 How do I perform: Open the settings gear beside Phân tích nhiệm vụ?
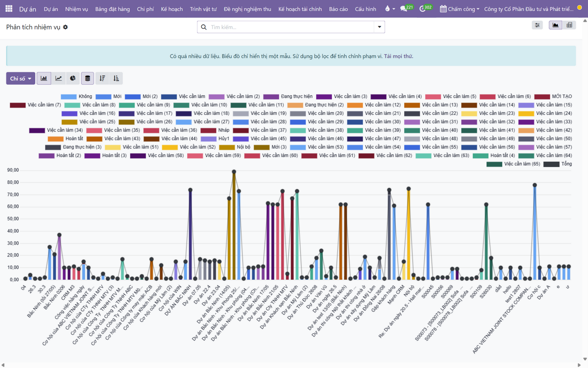tap(65, 27)
